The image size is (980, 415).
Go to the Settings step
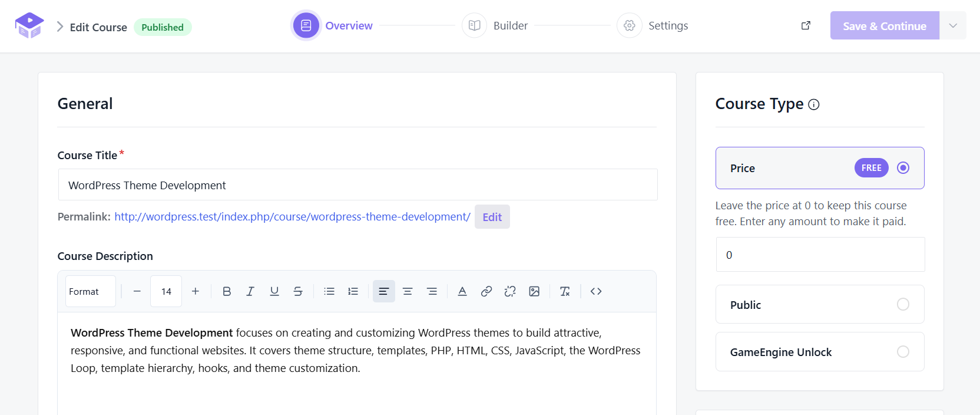tap(653, 25)
